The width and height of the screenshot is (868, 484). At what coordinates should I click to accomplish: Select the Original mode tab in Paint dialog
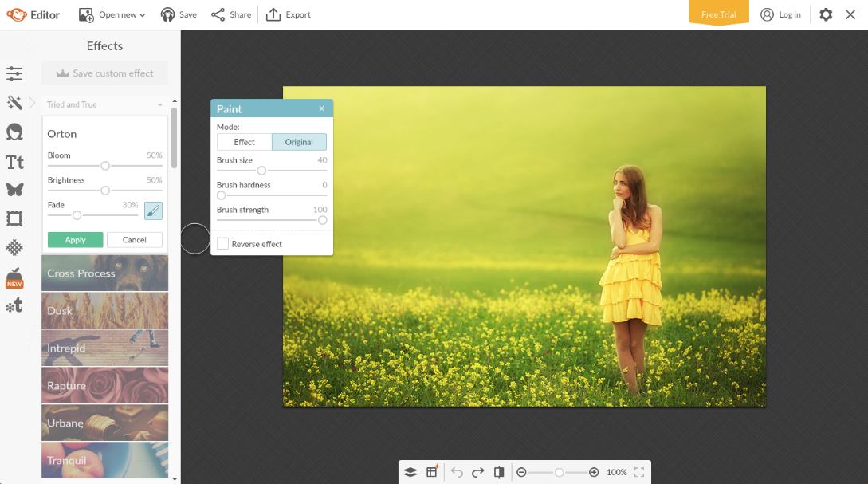(x=300, y=141)
